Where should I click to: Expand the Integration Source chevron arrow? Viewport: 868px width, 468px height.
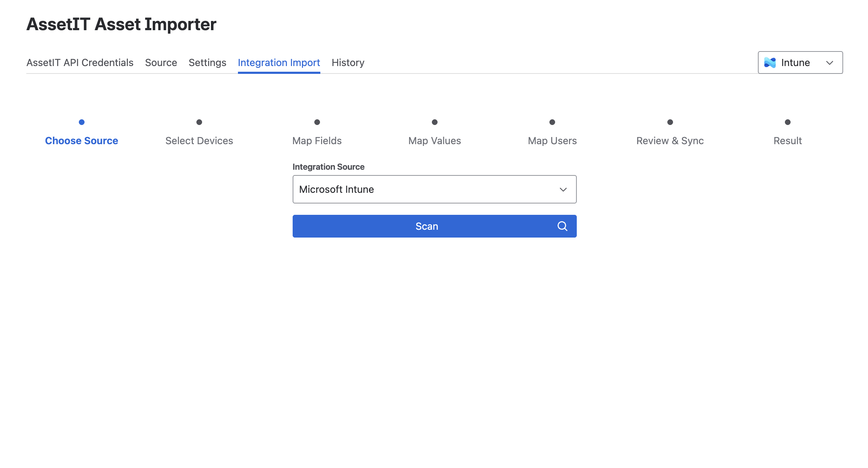click(x=563, y=190)
